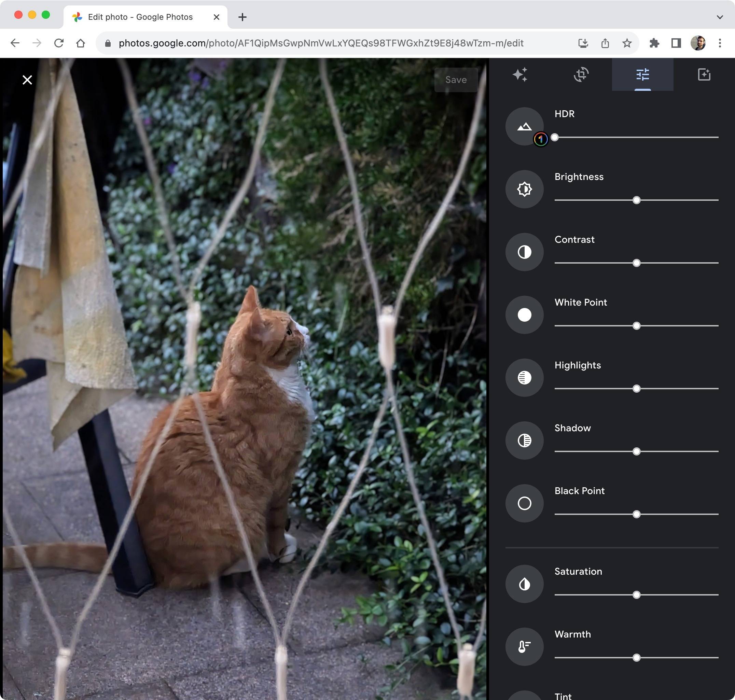Bookmark this page with the star
Screen dimensions: 735x700
click(627, 43)
